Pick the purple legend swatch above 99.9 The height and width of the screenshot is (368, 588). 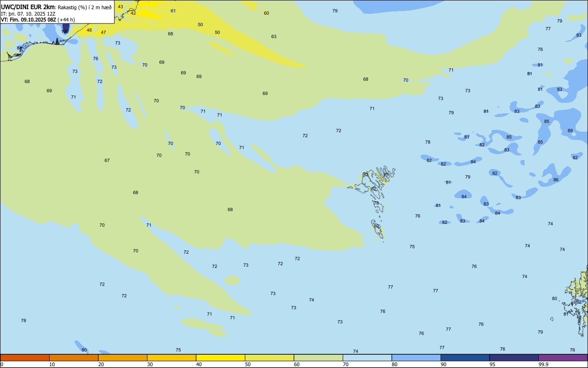[x=563, y=357]
